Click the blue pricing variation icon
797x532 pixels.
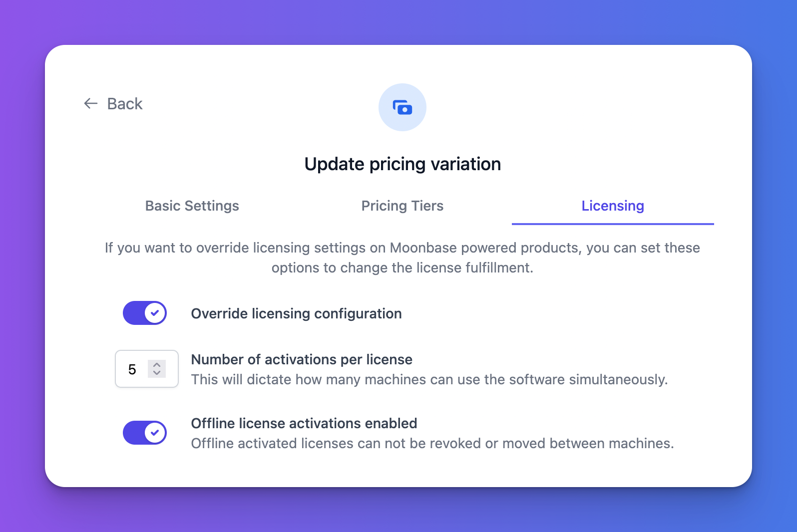pos(402,107)
